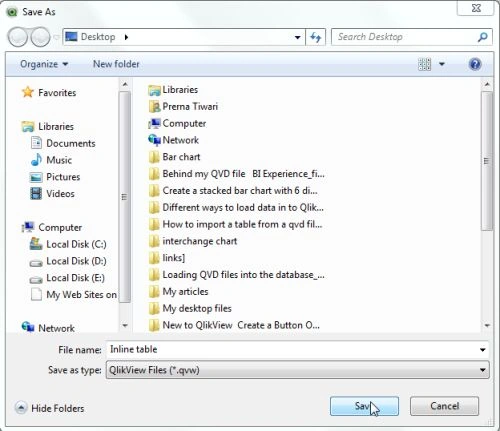Viewport: 500px width, 431px height.
Task: Click the New folder button
Action: (116, 64)
